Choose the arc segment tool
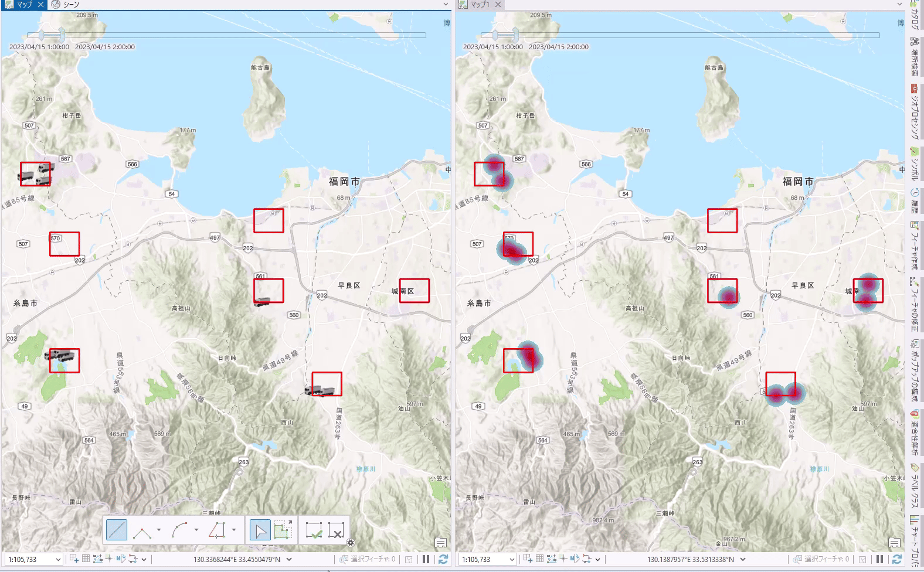This screenshot has height=572, width=924. (x=179, y=530)
